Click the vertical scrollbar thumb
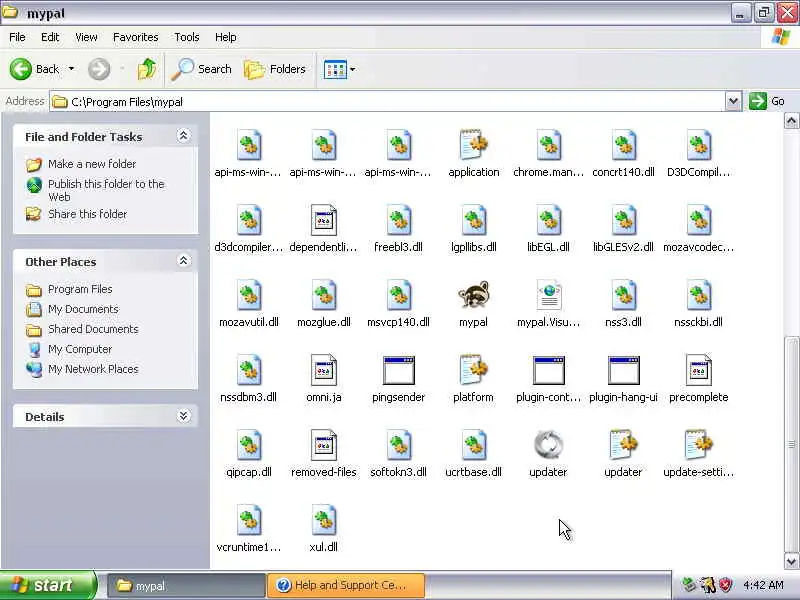 coord(791,444)
